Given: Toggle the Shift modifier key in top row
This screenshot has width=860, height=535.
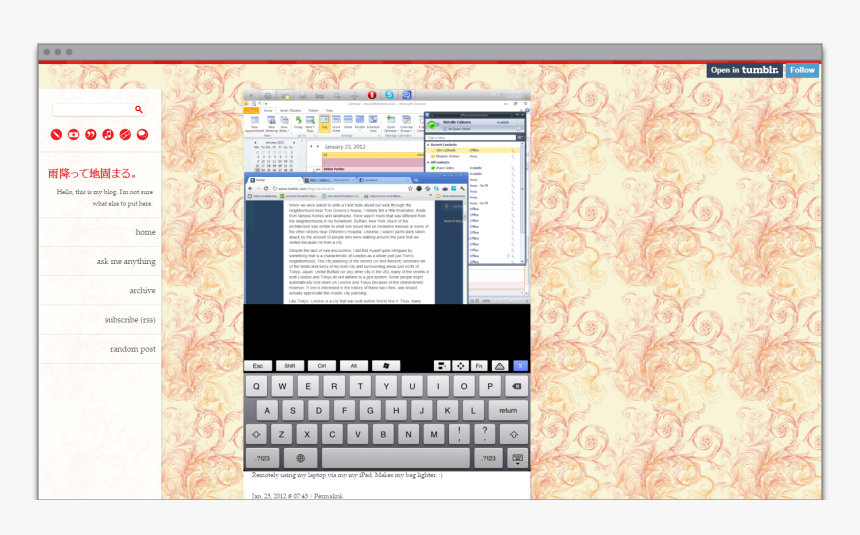Looking at the screenshot, I should (x=290, y=366).
